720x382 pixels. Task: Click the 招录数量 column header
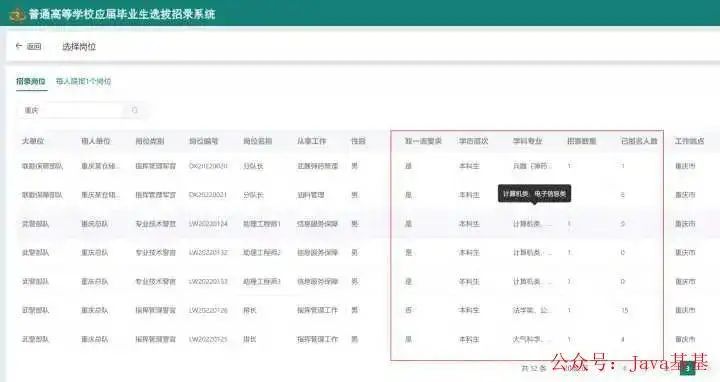click(582, 141)
